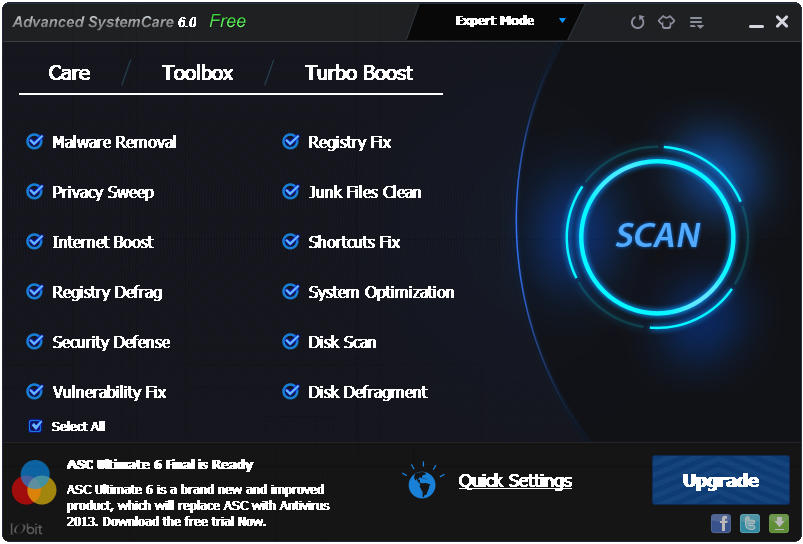Click the Quick Settings globe icon

pos(421,481)
